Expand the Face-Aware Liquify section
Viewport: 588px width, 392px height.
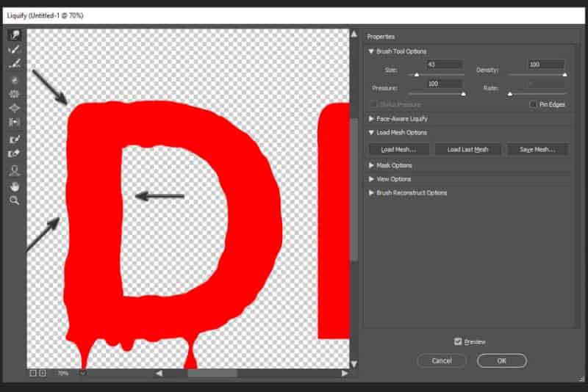tap(371, 119)
